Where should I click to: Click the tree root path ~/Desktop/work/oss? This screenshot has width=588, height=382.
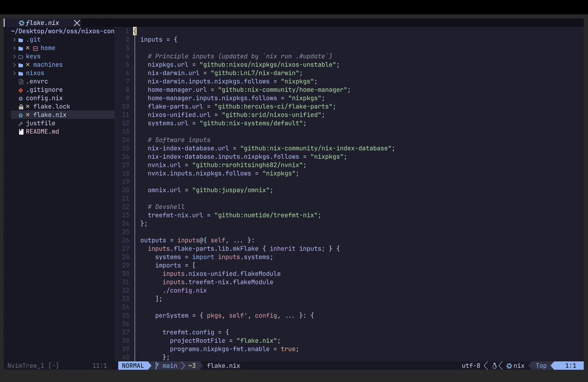[x=63, y=31]
